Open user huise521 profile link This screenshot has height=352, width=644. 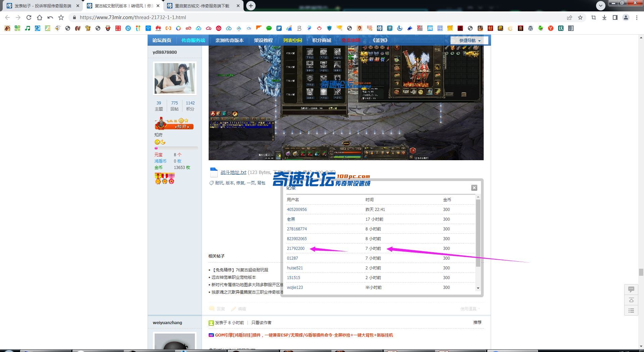tap(295, 268)
